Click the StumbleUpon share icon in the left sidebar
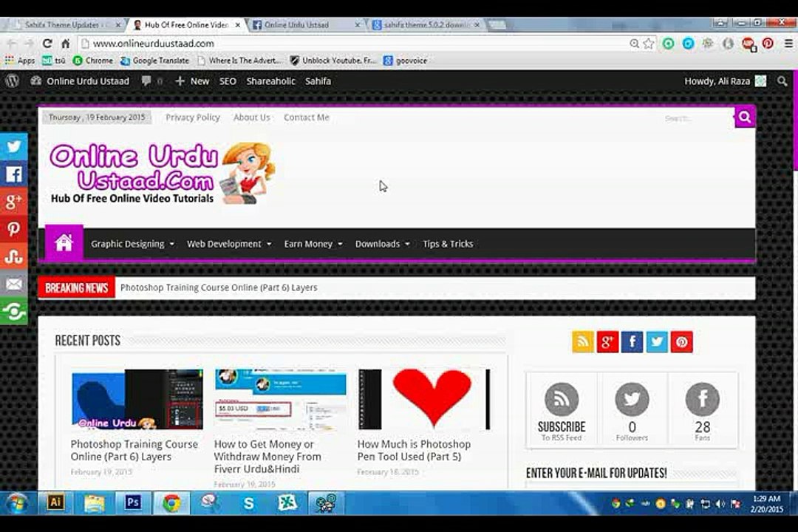This screenshot has height=532, width=798. coord(14,257)
